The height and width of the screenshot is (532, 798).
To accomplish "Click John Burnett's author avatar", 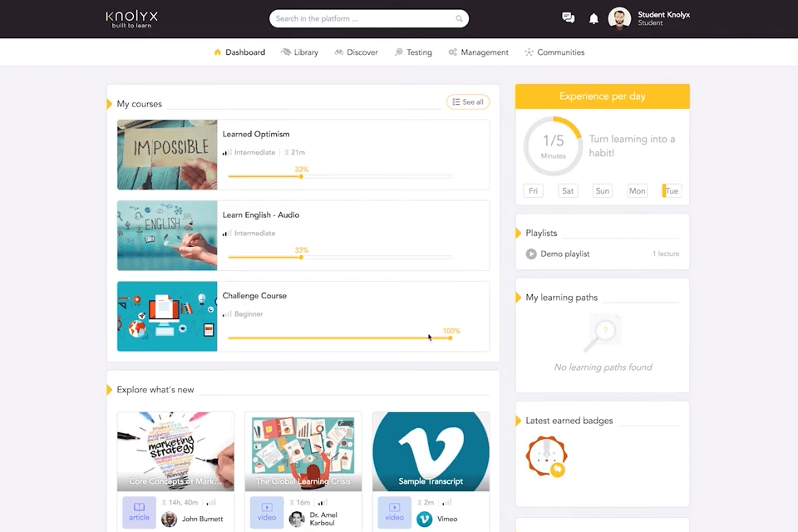I will pyautogui.click(x=169, y=519).
